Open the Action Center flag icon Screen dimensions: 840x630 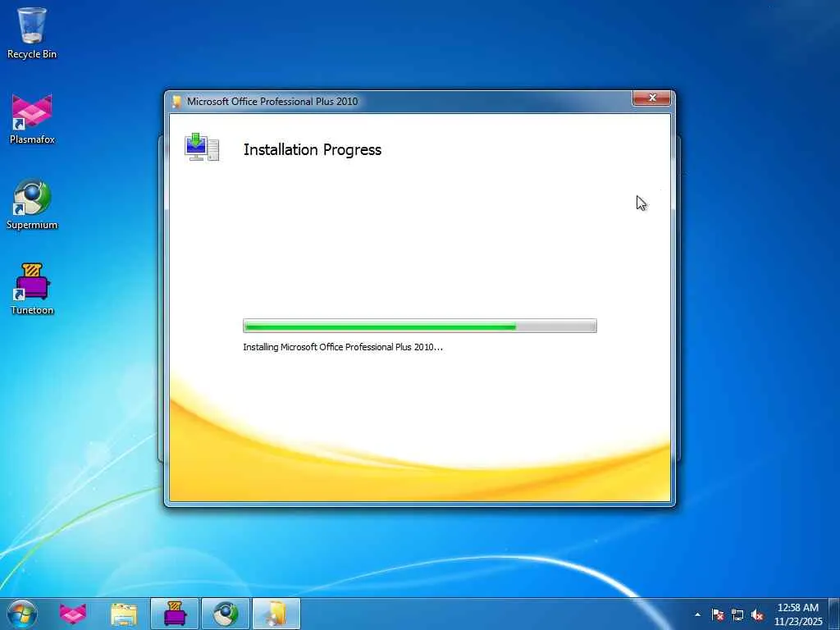pyautogui.click(x=717, y=614)
